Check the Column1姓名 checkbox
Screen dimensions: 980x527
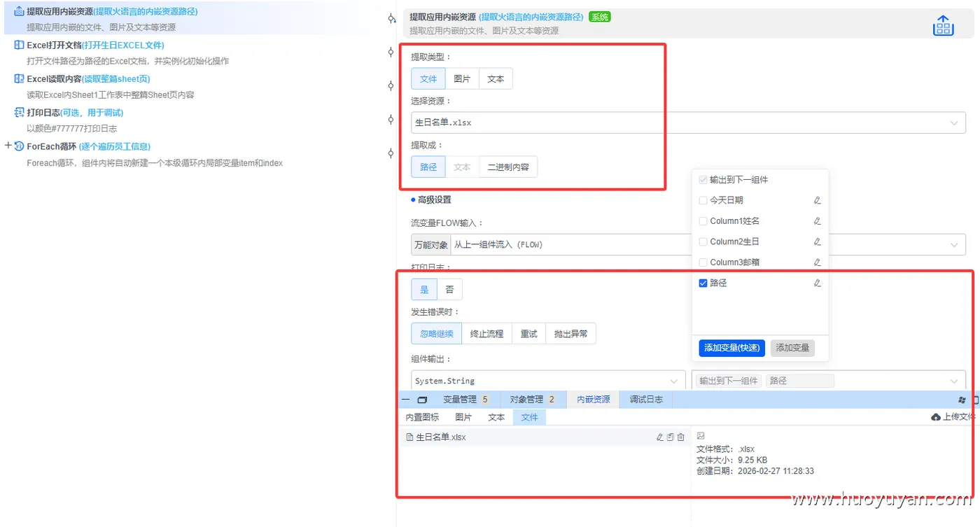coord(703,221)
